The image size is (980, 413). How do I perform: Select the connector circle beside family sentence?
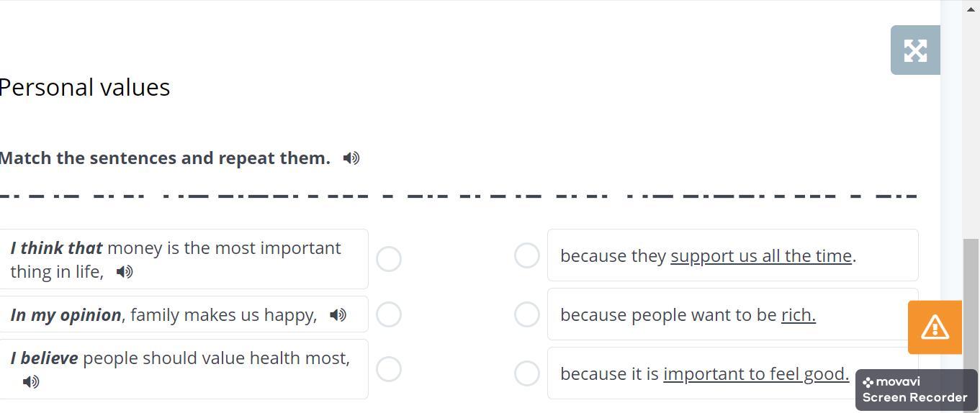tap(389, 314)
